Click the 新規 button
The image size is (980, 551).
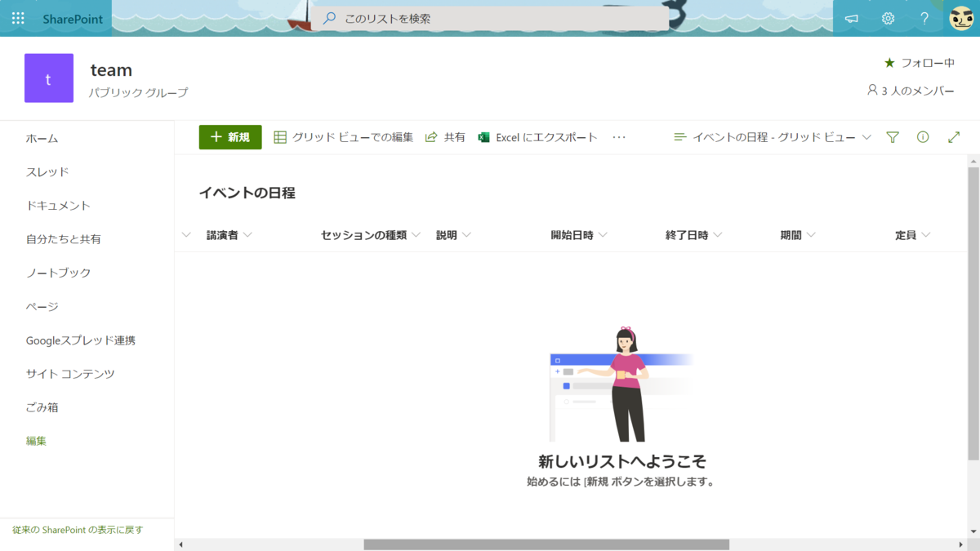[x=230, y=137]
